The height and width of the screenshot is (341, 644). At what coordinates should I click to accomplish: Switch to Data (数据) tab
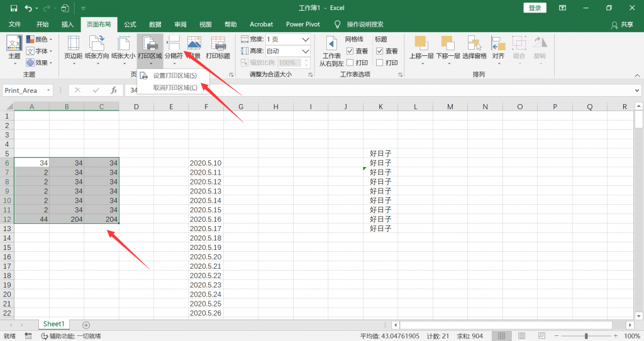[x=155, y=24]
